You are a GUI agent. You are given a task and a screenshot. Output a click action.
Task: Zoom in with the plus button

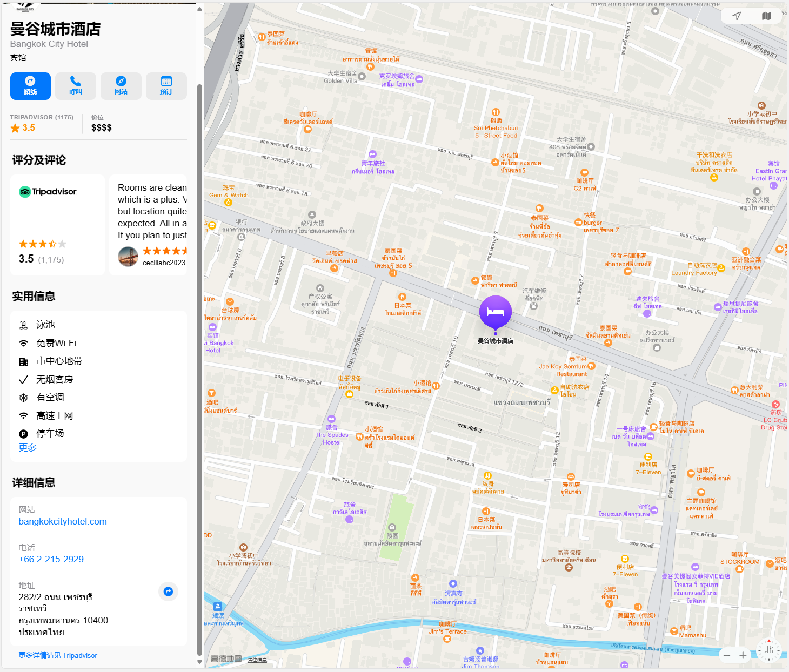coord(743,655)
